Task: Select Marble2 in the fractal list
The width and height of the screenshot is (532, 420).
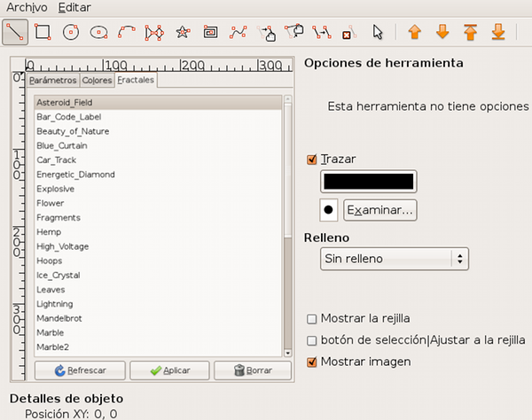Action: (x=158, y=347)
